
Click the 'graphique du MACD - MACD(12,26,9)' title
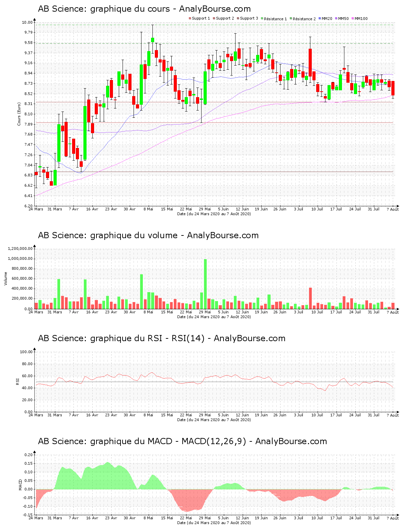(182, 441)
